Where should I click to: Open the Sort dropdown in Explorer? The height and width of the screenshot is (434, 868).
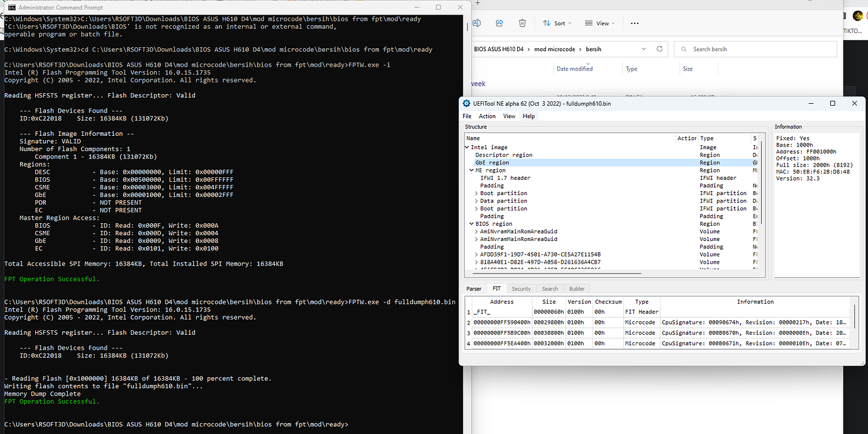(x=556, y=23)
